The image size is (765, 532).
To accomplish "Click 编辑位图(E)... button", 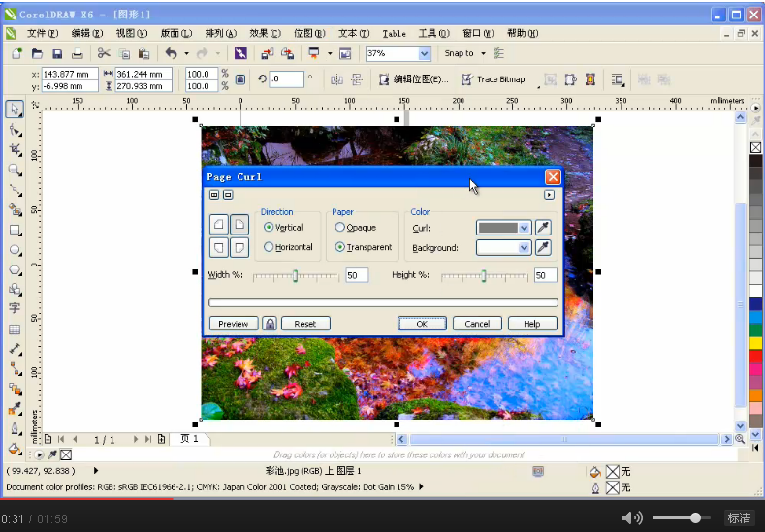I will click(414, 79).
